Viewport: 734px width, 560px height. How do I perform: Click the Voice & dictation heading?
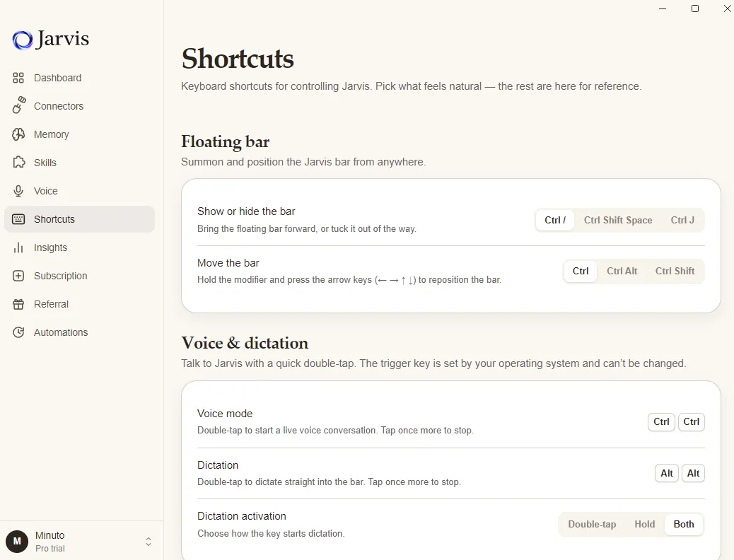coord(245,343)
